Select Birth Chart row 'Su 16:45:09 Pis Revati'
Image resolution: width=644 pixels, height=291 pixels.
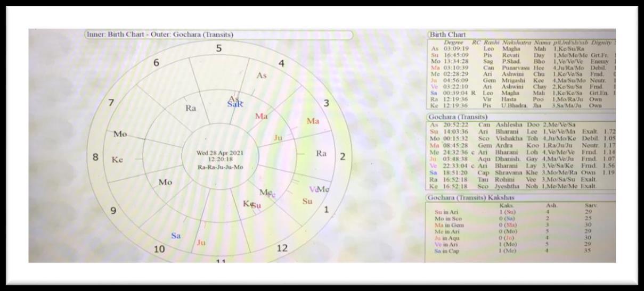coord(522,55)
